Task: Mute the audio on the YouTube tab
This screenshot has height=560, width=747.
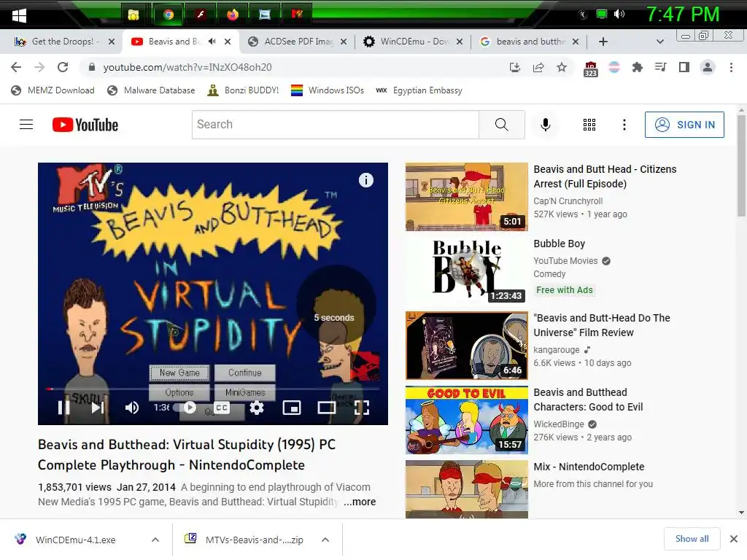Action: click(212, 42)
